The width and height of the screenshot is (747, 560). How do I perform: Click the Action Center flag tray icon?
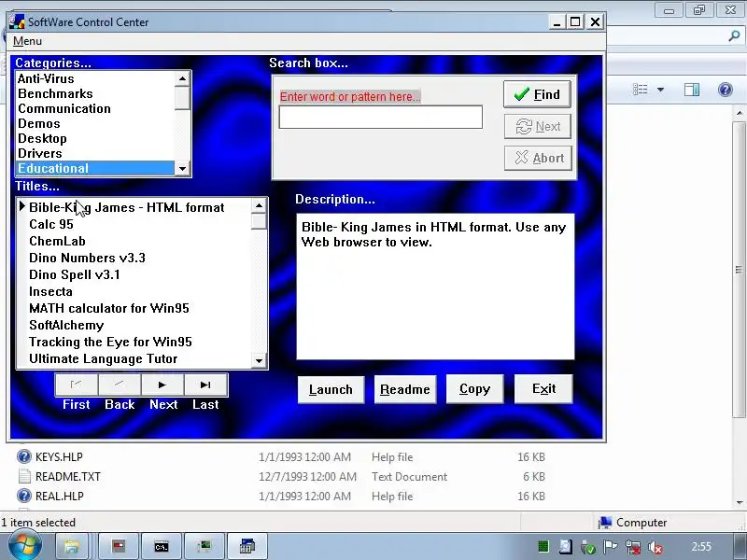coord(611,547)
